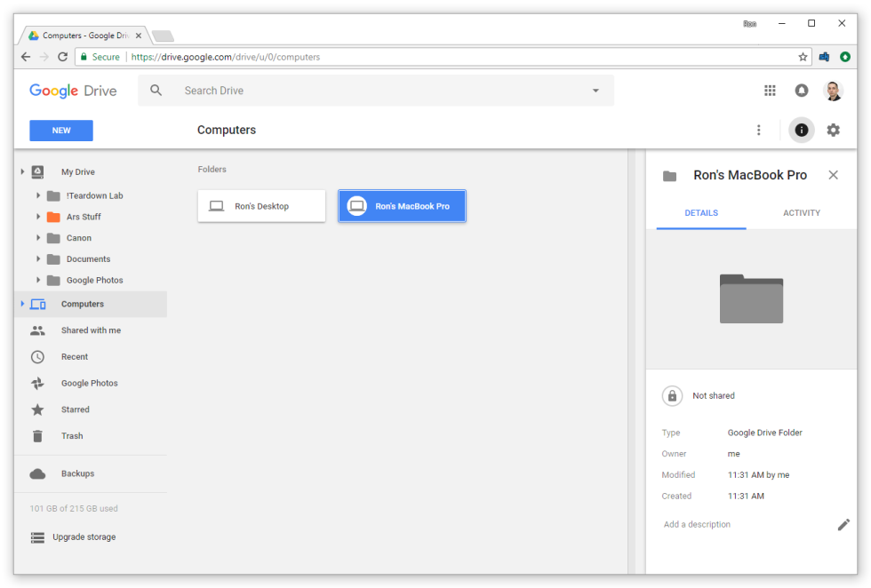Click the NEW button
This screenshot has width=871, height=588.
coord(60,130)
